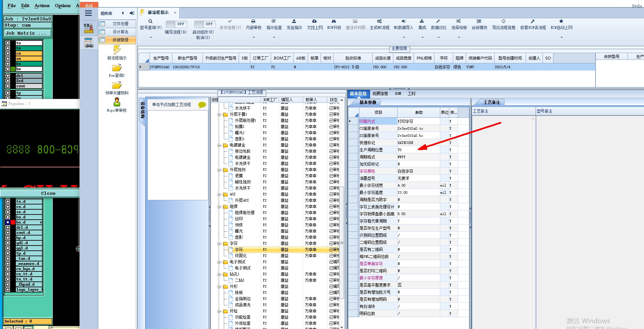The image size is (644, 329).
Task: Open the Actions menu
Action: click(42, 5)
